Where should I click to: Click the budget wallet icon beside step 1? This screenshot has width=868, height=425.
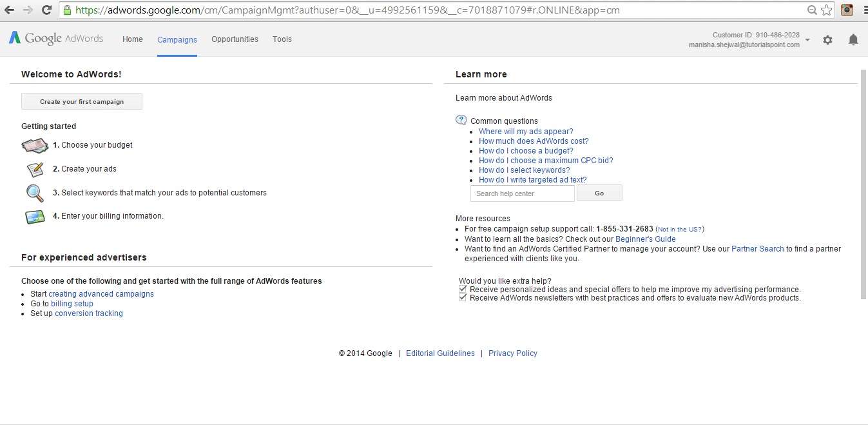[x=35, y=146]
